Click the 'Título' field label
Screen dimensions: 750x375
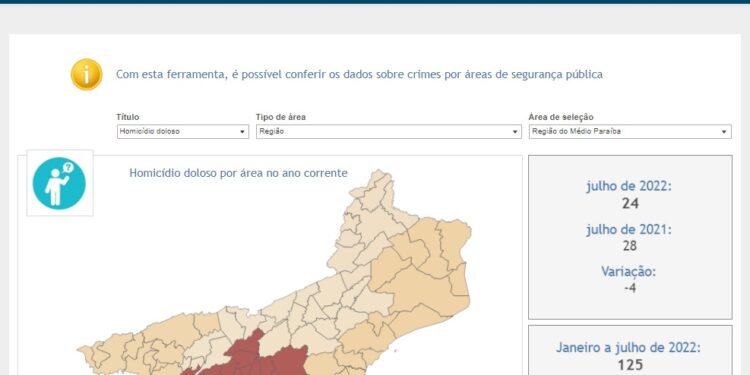click(x=128, y=117)
